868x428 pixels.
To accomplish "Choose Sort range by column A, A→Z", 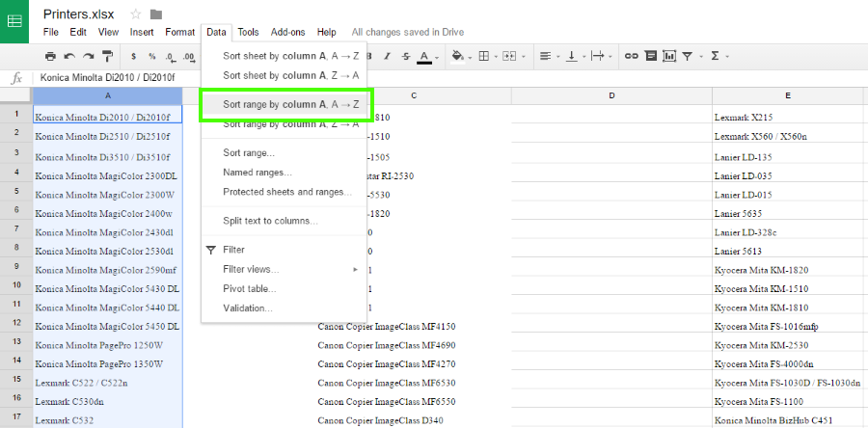I will (284, 104).
